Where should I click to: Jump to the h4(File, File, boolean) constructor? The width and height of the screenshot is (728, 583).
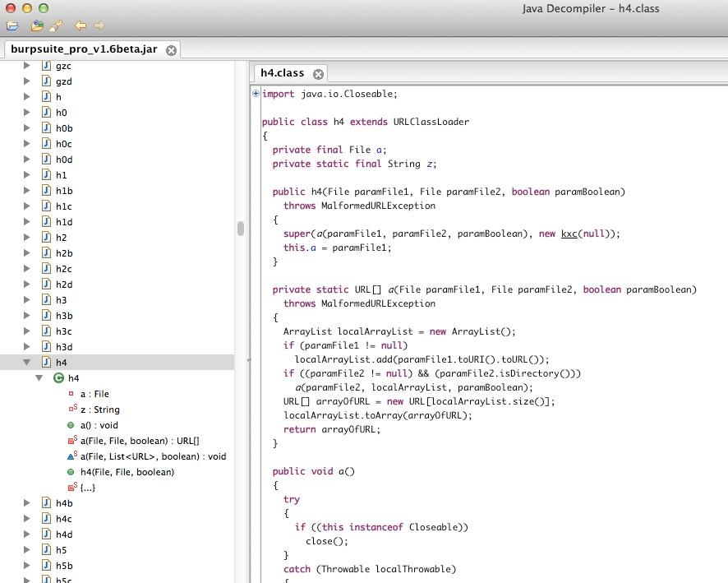point(127,472)
